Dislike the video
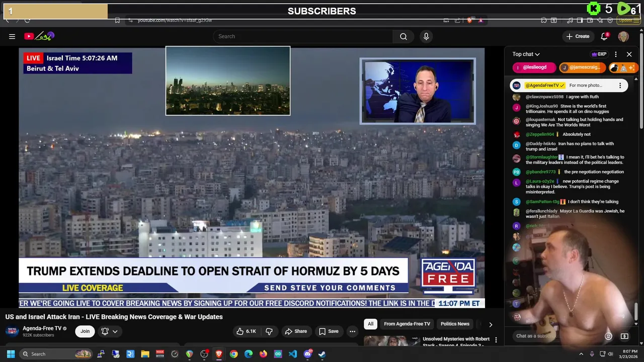The image size is (644, 362). point(269,331)
